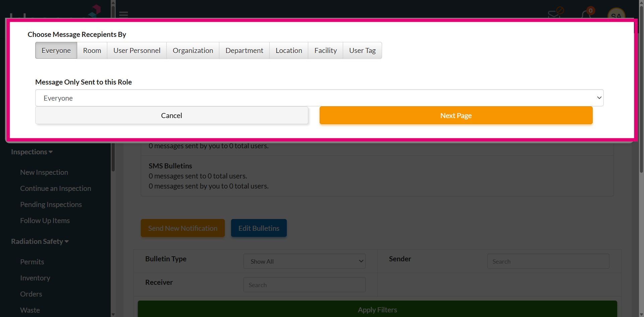The width and height of the screenshot is (644, 317).
Task: Click Send New Notification button
Action: click(x=183, y=228)
